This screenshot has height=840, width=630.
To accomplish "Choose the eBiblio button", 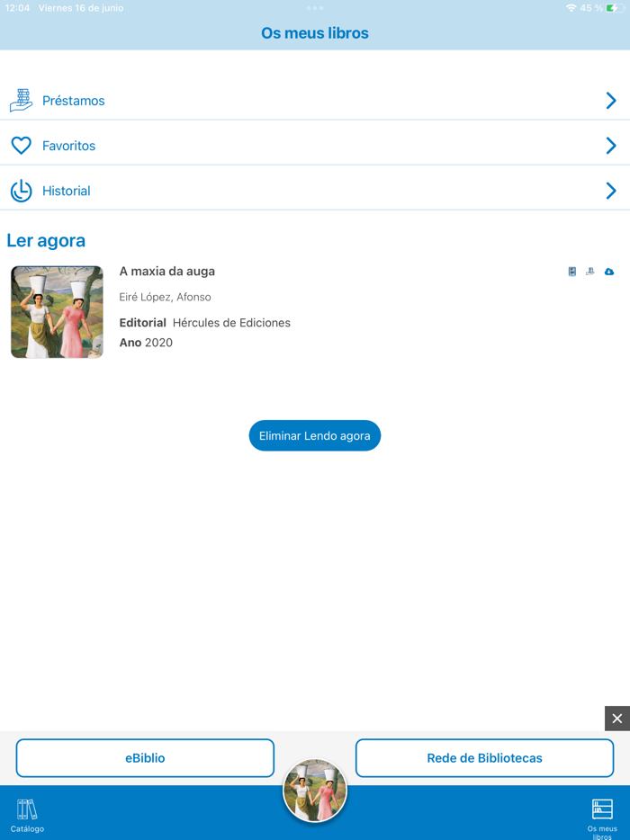I will (x=145, y=758).
